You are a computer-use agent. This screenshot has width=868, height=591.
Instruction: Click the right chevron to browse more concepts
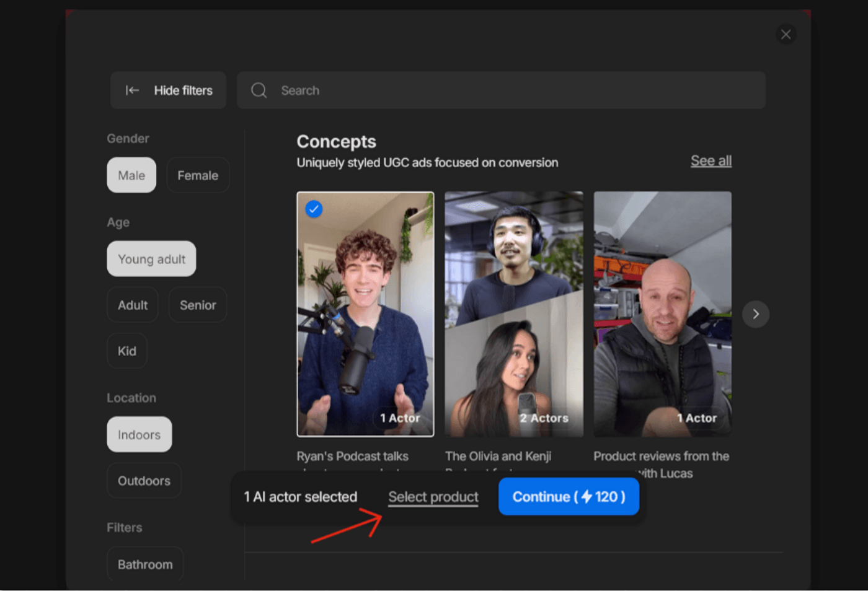pos(755,314)
